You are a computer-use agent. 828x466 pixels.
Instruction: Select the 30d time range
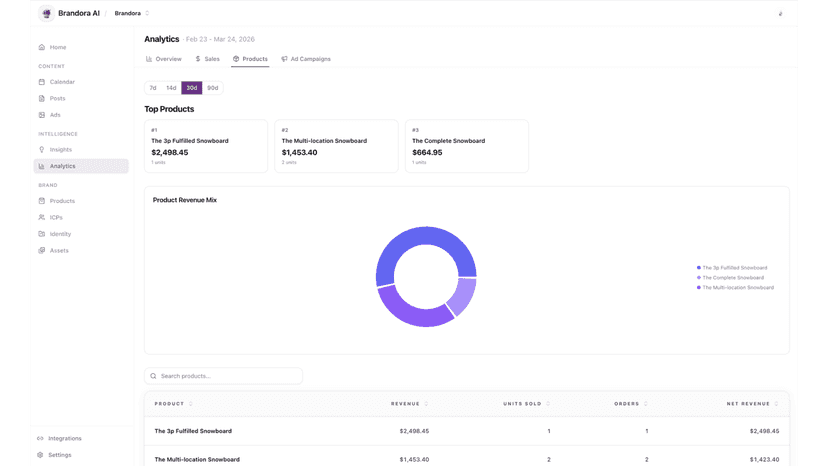click(192, 88)
